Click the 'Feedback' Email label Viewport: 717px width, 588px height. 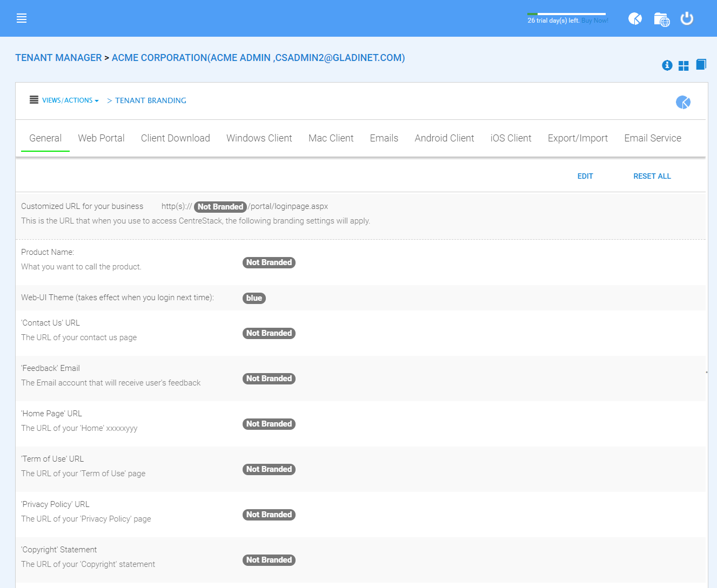50,368
